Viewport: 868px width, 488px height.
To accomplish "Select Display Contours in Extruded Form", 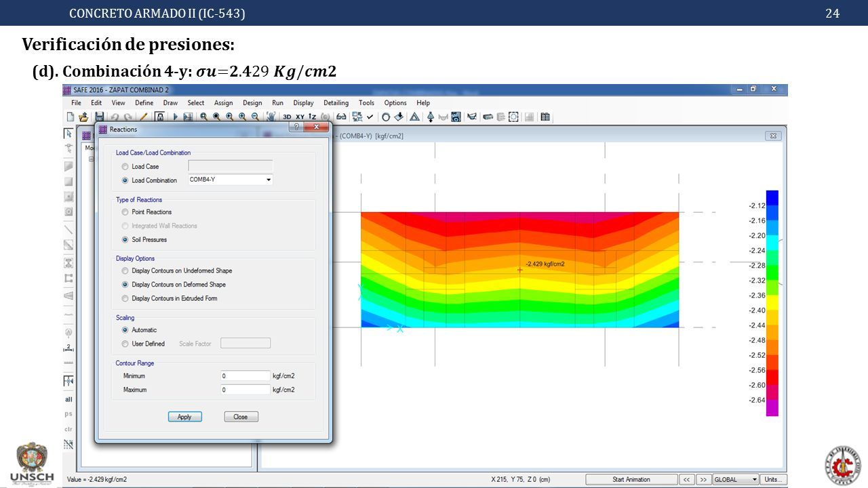I will tap(125, 298).
